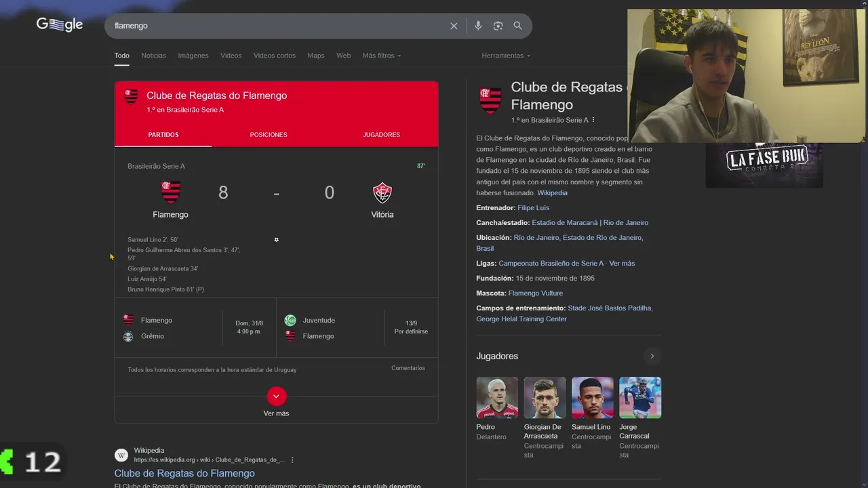
Task: Open the Wikipedia result's three-dot options
Action: click(292, 460)
